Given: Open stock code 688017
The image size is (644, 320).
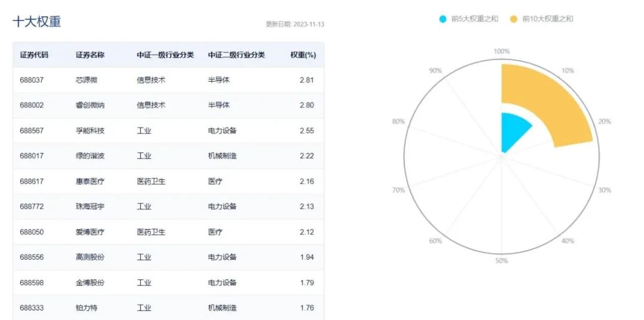Looking at the screenshot, I should [x=32, y=156].
